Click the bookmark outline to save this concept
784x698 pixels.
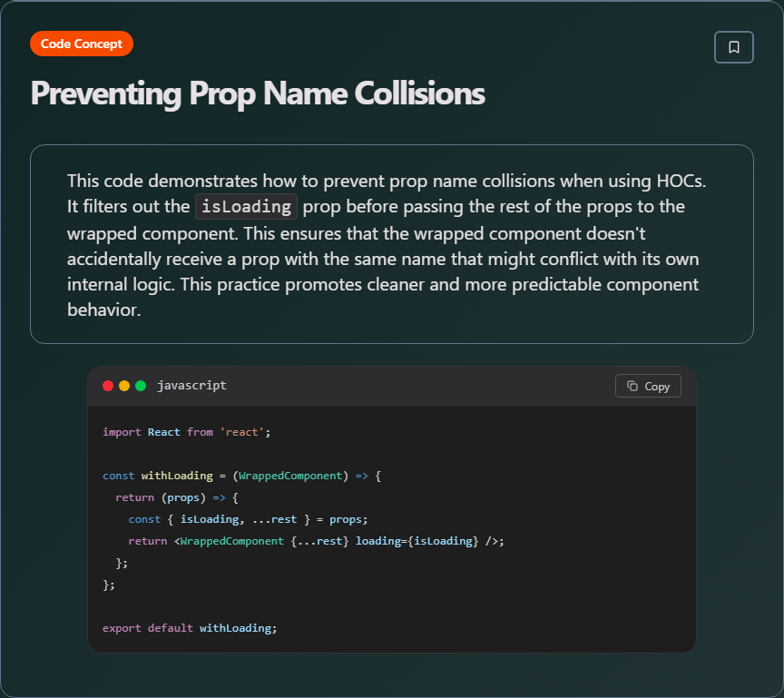click(x=733, y=47)
